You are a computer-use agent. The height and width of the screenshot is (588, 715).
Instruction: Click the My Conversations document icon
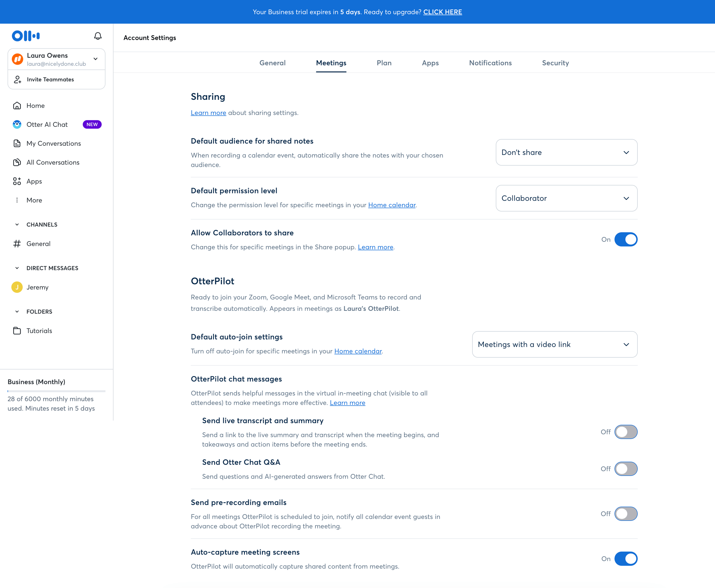(x=17, y=144)
